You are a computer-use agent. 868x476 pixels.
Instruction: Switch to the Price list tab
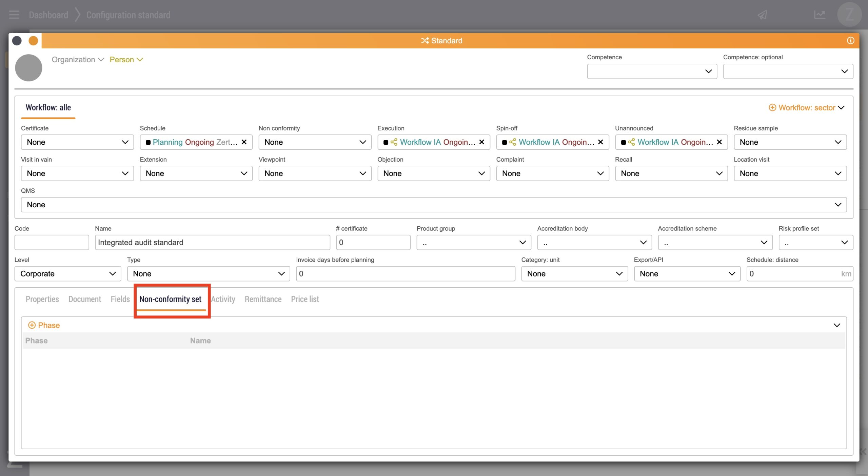(305, 299)
